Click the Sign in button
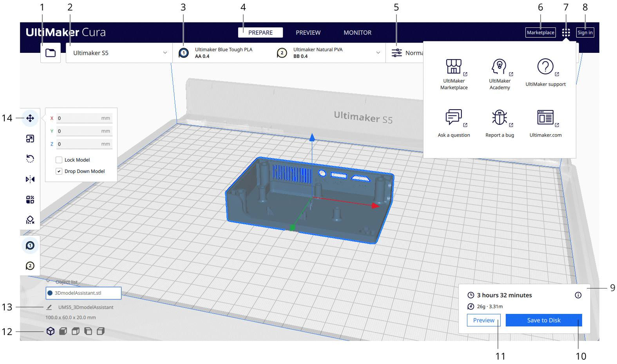617x364 pixels. coord(585,32)
